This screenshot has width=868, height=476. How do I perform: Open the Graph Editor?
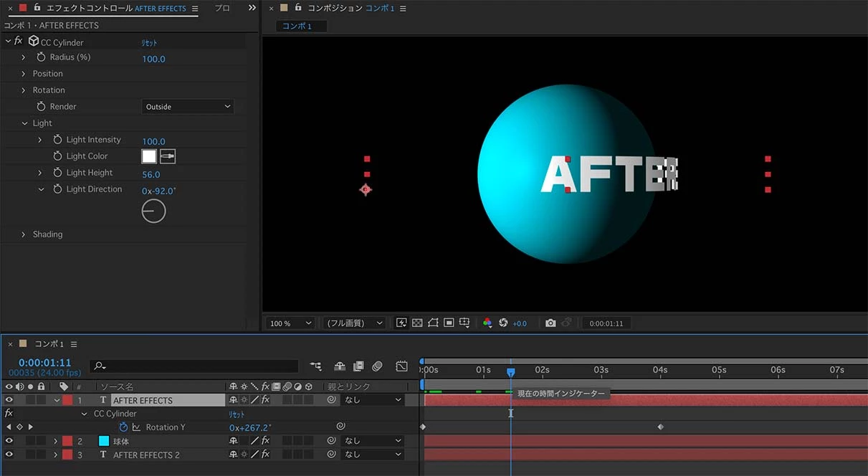click(402, 366)
